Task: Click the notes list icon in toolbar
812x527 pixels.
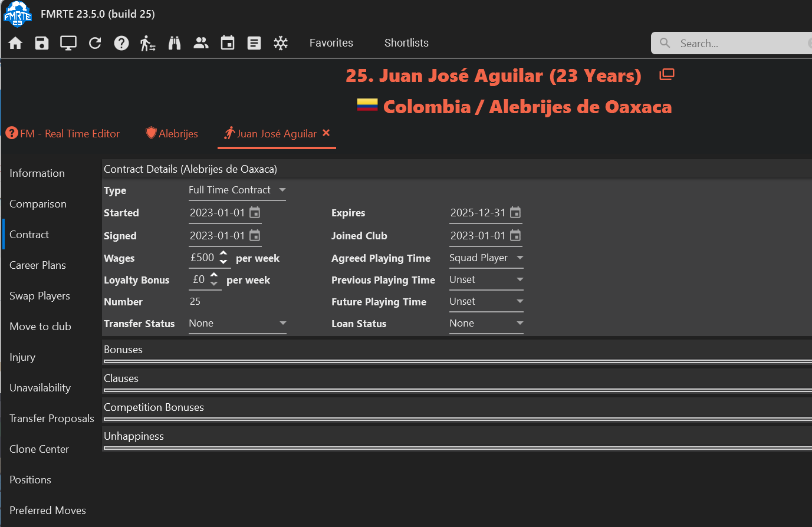Action: (254, 43)
